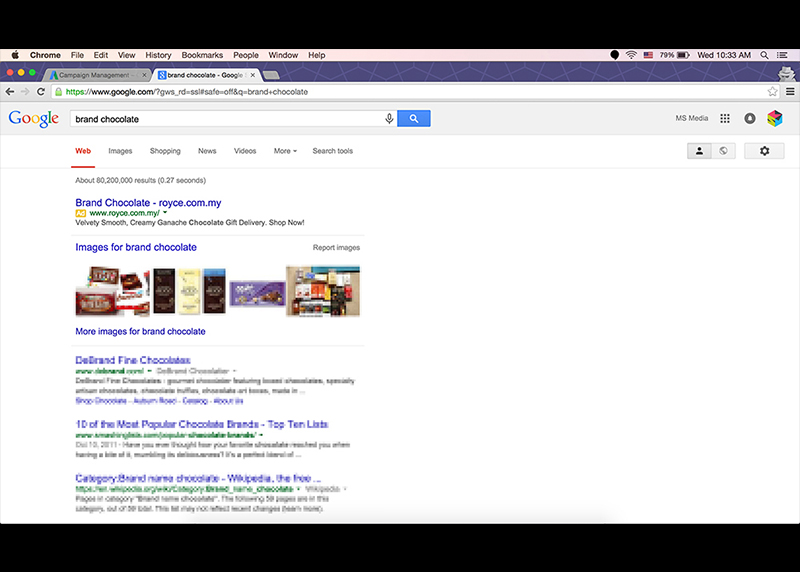
Task: Open the Google apps grid
Action: click(725, 119)
